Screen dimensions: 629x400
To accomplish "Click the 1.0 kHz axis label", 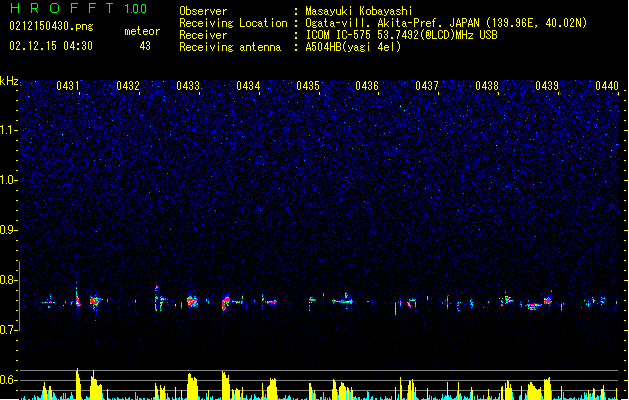I will (x=8, y=180).
